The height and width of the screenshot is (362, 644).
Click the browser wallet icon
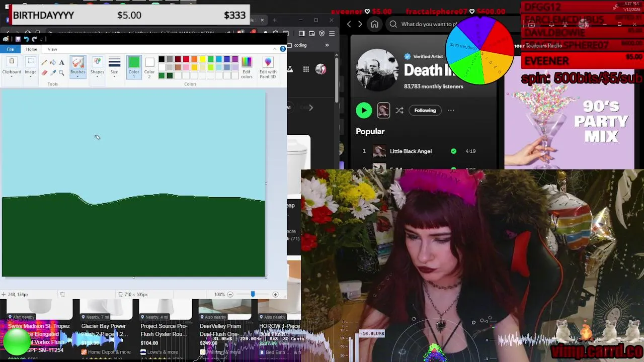[x=312, y=34]
